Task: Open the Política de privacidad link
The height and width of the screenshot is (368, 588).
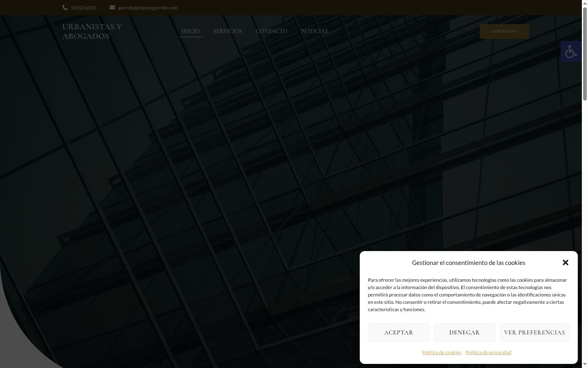Action: (488, 352)
